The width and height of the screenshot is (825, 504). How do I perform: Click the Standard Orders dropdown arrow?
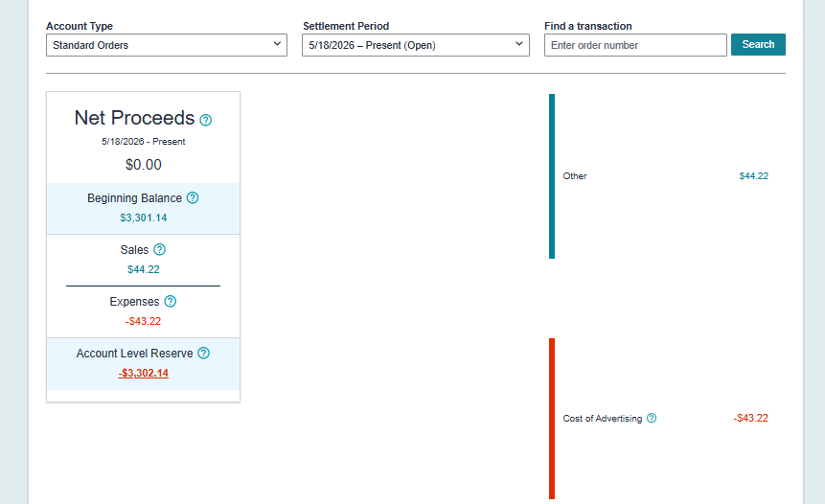277,44
